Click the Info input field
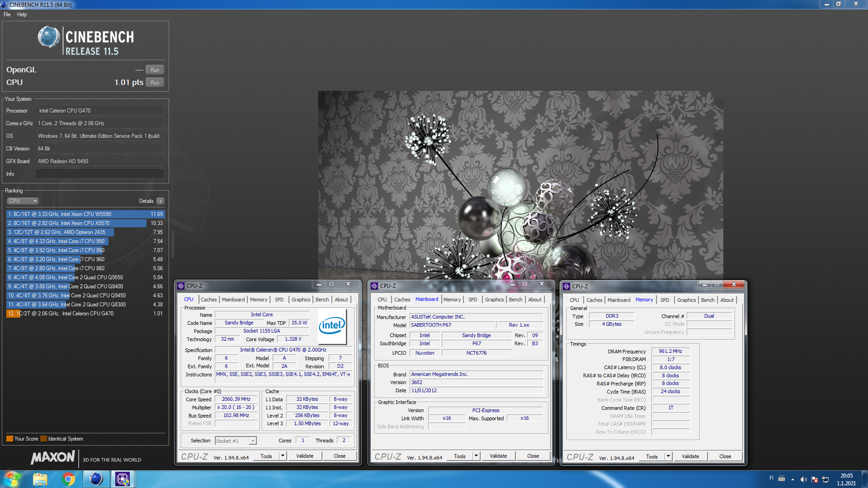This screenshot has width=868, height=488. pos(100,174)
